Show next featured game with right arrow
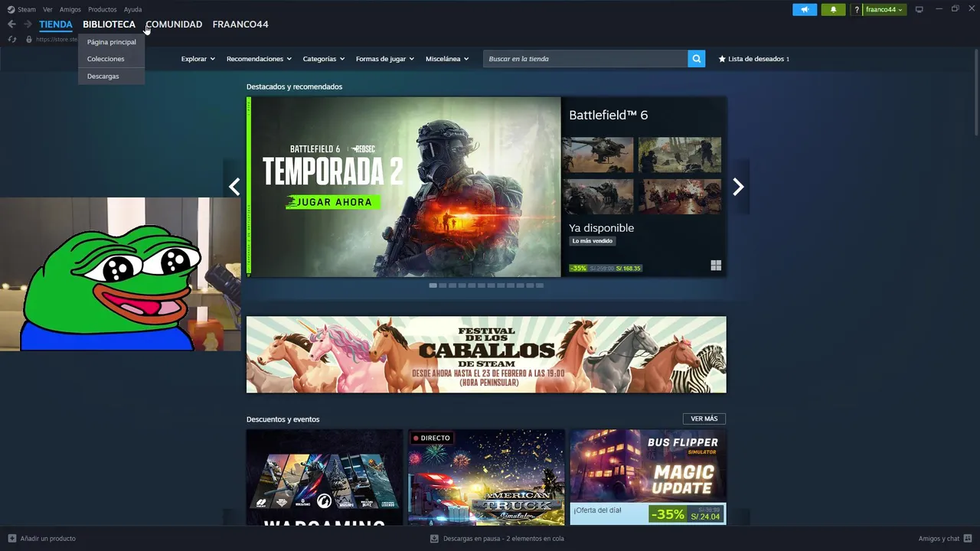 click(738, 187)
